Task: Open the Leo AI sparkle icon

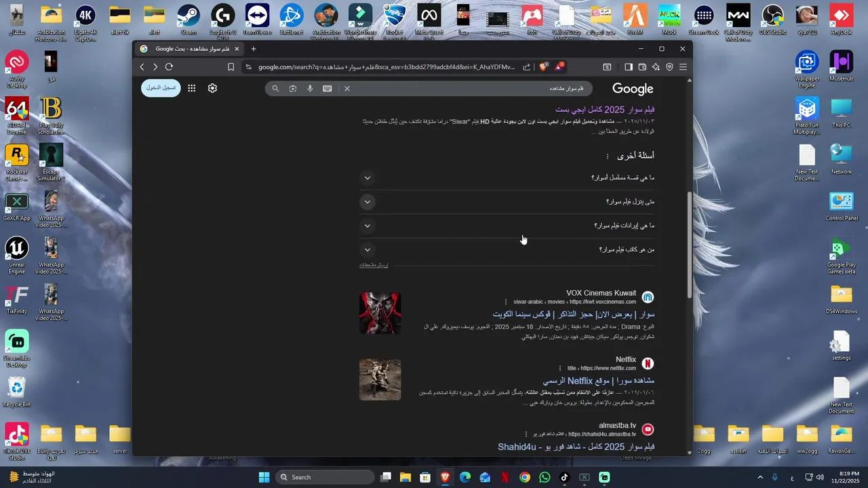Action: click(656, 67)
